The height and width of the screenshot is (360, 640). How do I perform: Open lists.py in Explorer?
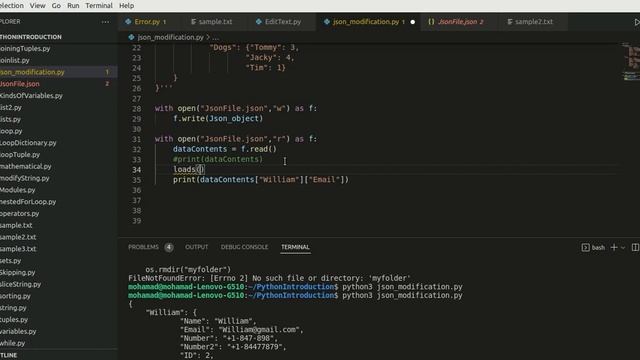coord(59,119)
